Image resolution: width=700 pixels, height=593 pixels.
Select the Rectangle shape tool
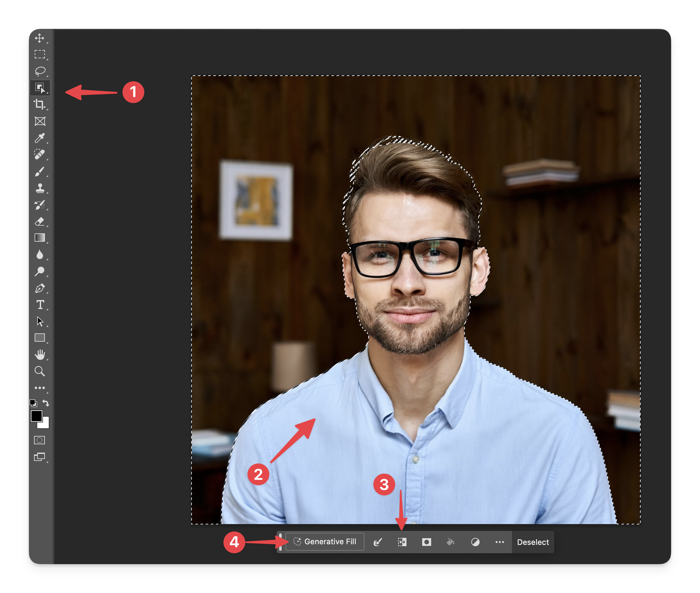pos(40,338)
